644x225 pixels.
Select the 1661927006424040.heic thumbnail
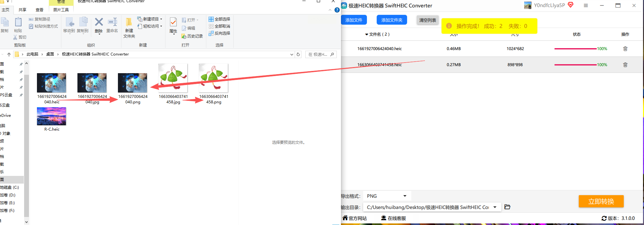(52, 83)
